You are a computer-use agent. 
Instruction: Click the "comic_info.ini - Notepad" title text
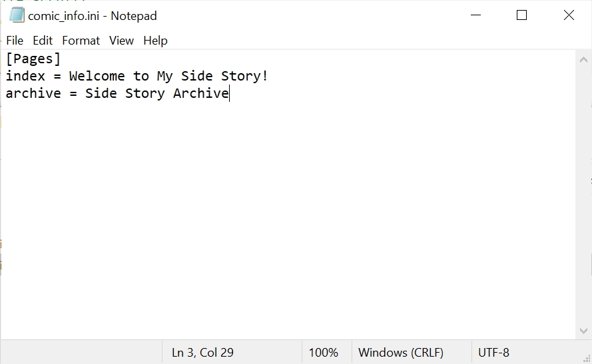click(x=93, y=15)
